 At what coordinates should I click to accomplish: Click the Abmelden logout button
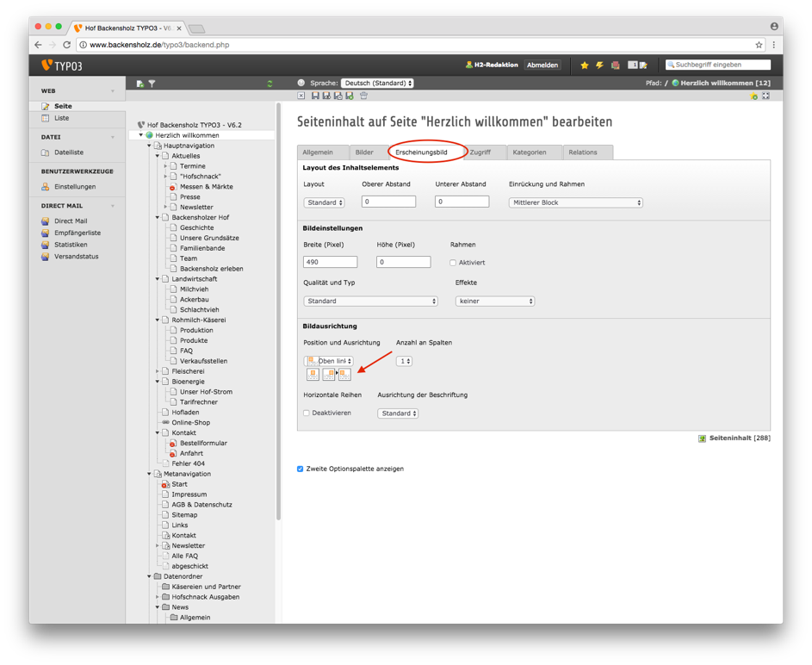point(542,65)
